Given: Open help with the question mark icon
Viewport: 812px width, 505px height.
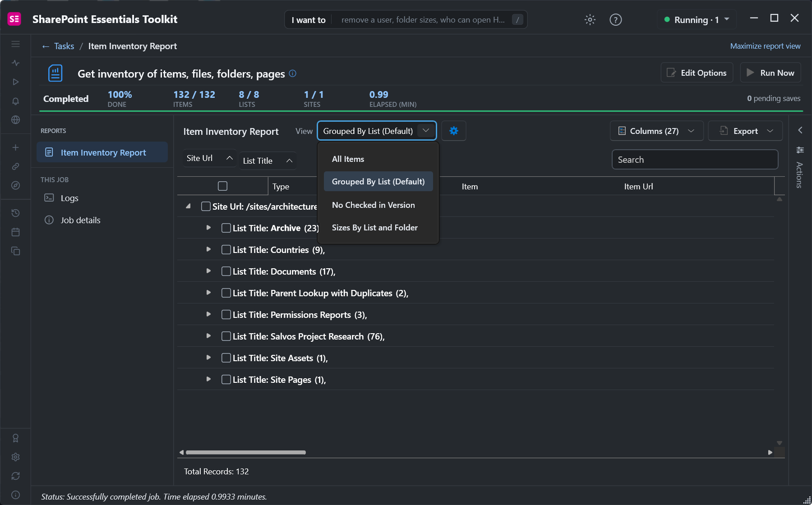Looking at the screenshot, I should [615, 20].
